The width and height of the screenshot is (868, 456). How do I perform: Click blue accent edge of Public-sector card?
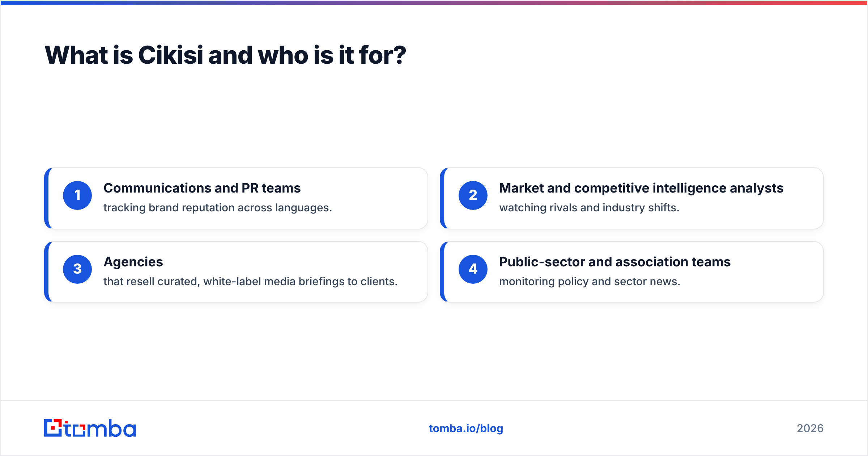tap(442, 272)
